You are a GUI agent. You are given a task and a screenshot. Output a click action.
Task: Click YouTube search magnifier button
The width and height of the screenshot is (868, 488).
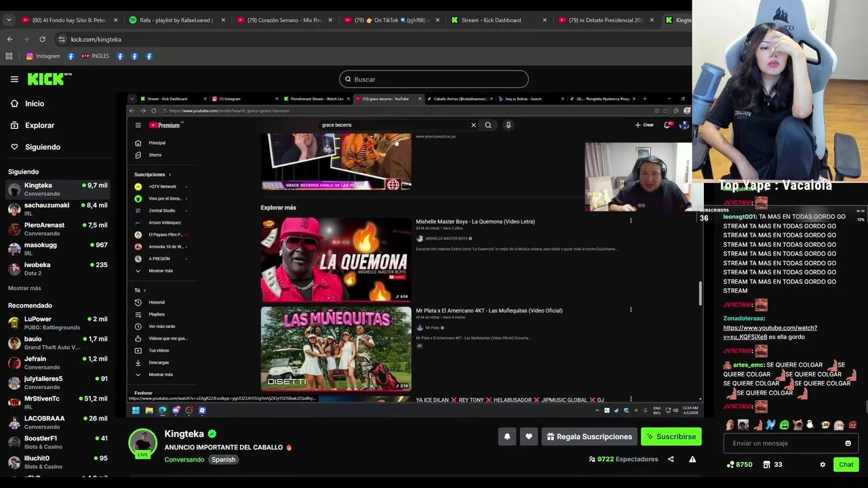pos(488,125)
